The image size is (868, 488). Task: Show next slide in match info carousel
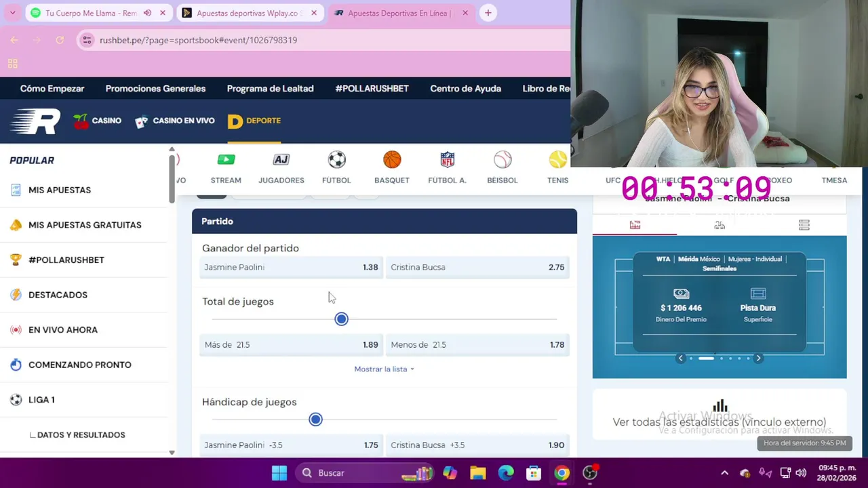click(758, 359)
